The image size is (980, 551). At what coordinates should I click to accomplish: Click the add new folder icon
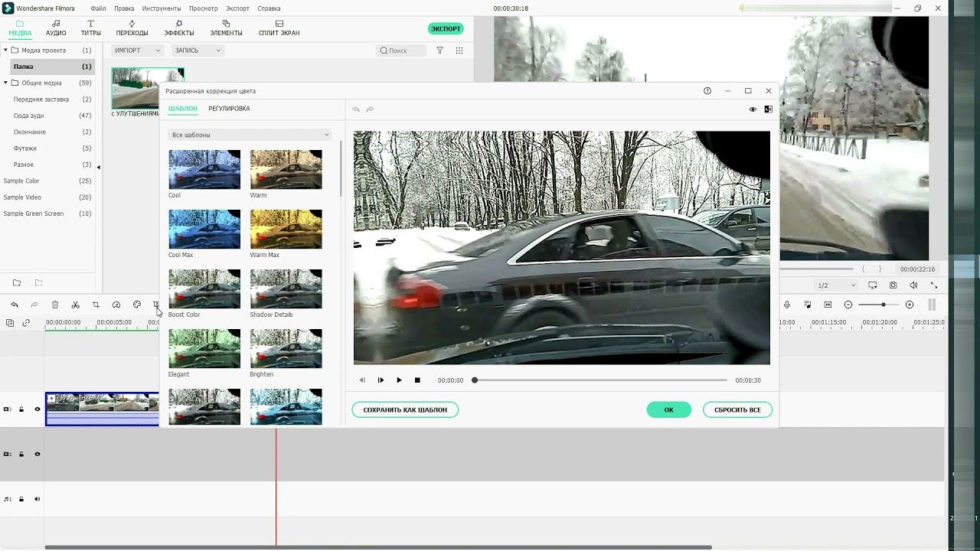[x=17, y=283]
